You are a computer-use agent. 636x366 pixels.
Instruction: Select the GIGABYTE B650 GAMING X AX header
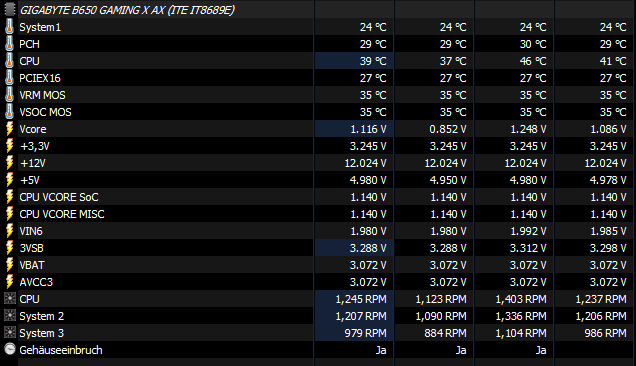coord(127,10)
